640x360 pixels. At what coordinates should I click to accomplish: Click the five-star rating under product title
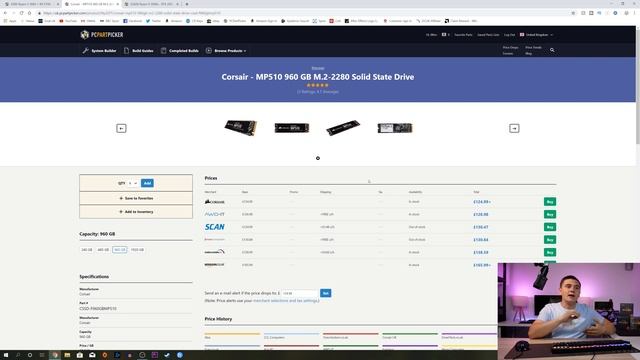pos(318,85)
